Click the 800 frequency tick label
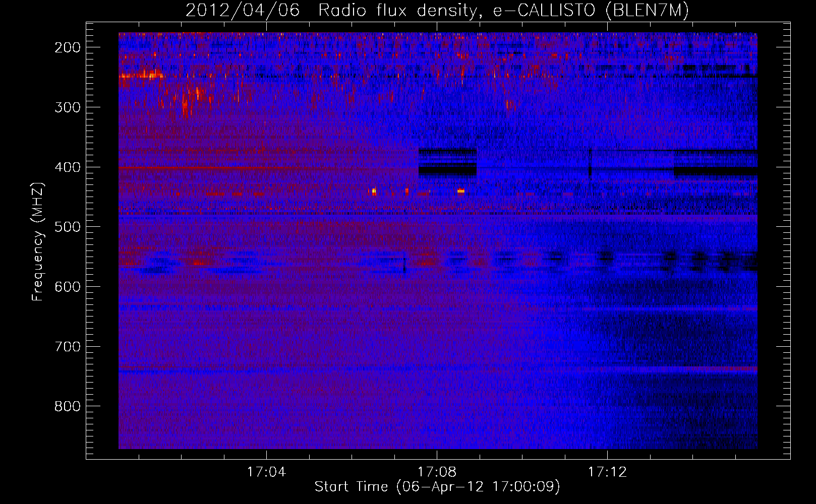Viewport: 816px width, 504px height. pyautogui.click(x=68, y=406)
